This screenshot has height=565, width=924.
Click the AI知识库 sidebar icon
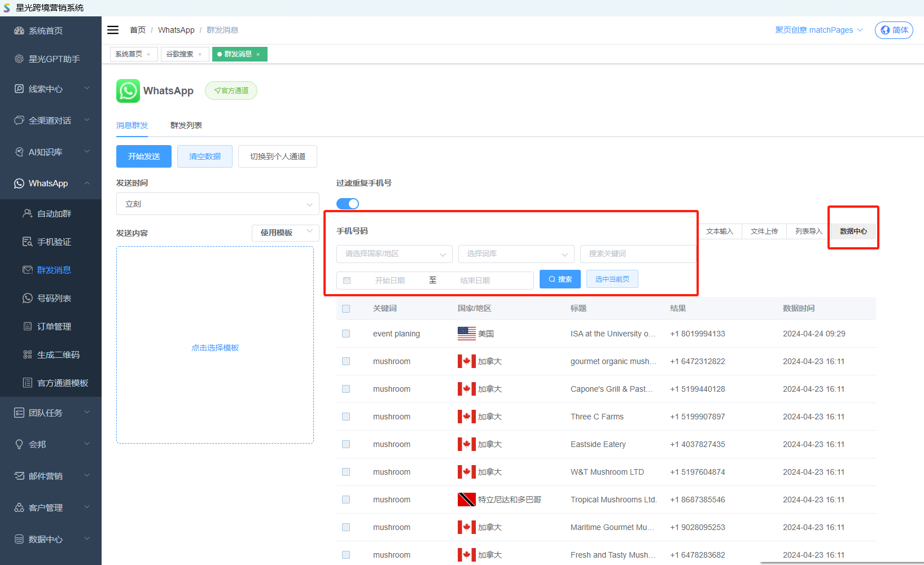click(x=19, y=152)
